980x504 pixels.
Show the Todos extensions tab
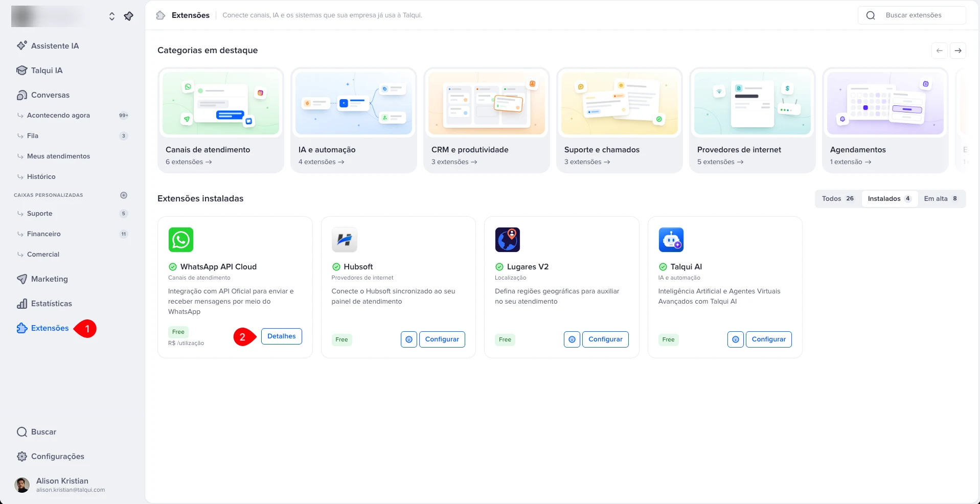[x=837, y=199]
